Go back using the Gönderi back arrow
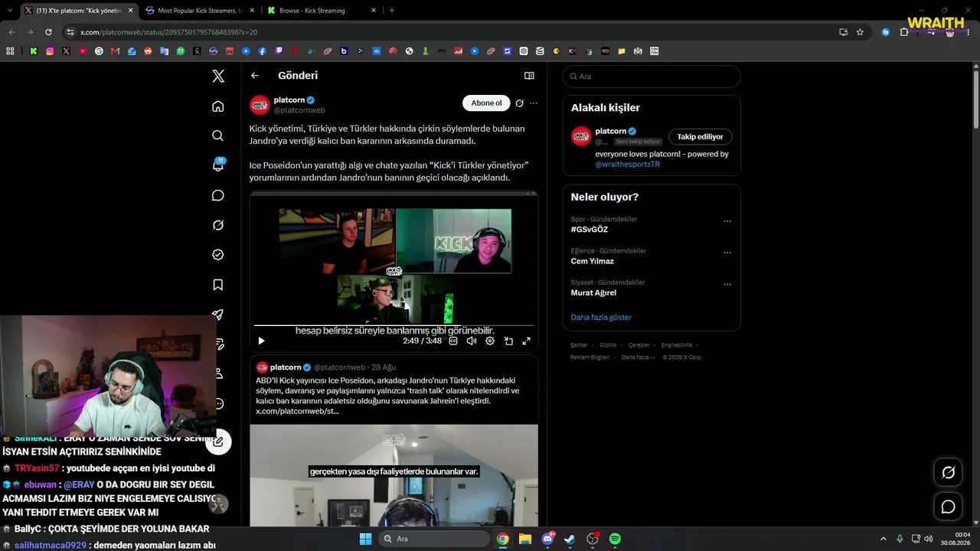 pos(255,76)
